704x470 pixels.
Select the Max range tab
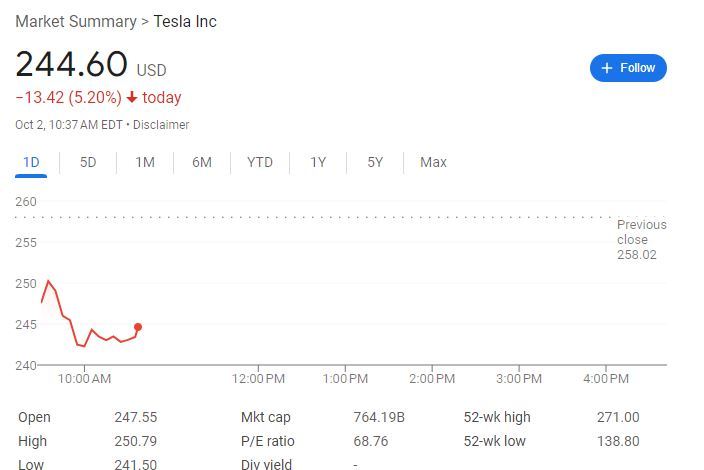click(x=433, y=162)
